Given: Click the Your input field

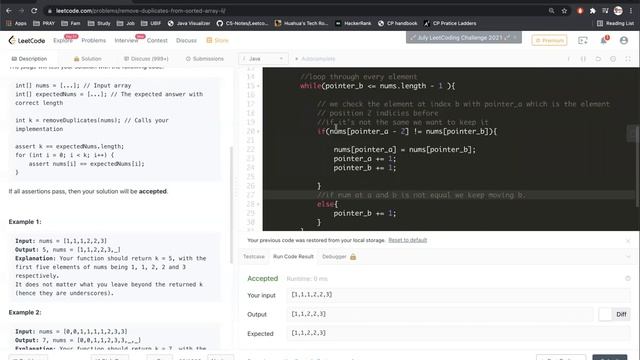Looking at the screenshot, I should (x=459, y=295).
